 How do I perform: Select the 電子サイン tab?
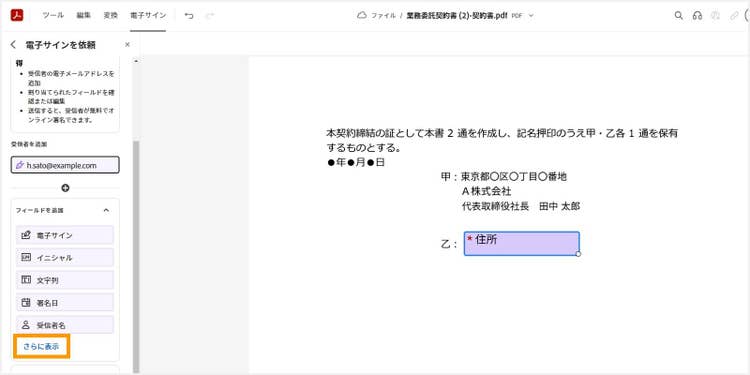(148, 15)
